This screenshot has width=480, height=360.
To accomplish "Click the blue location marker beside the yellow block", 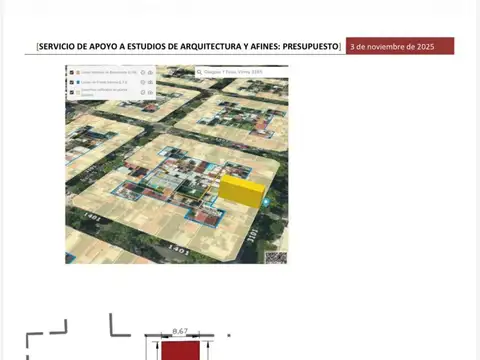I will [x=266, y=202].
